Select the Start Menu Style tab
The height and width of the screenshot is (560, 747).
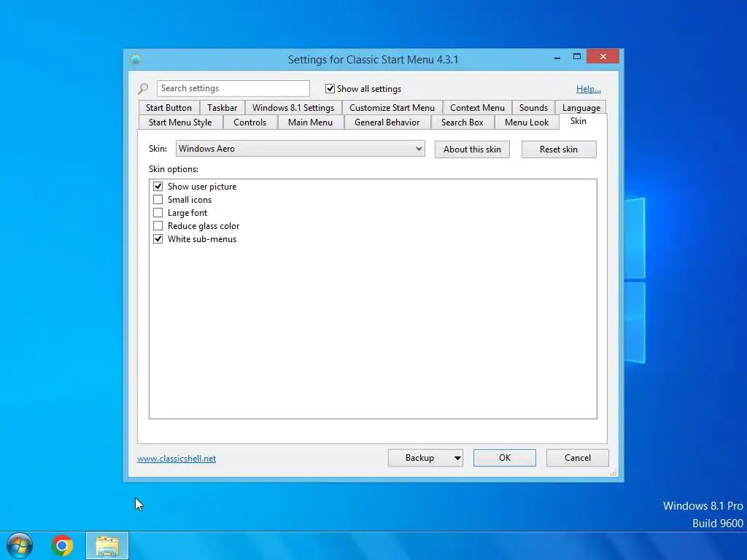[x=180, y=122]
